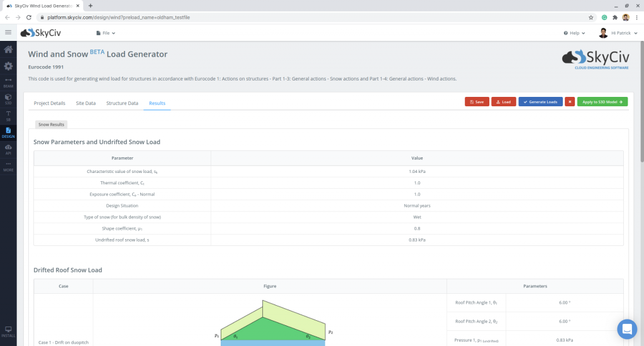Expand the Help dropdown
Image resolution: width=644 pixels, height=346 pixels.
574,33
